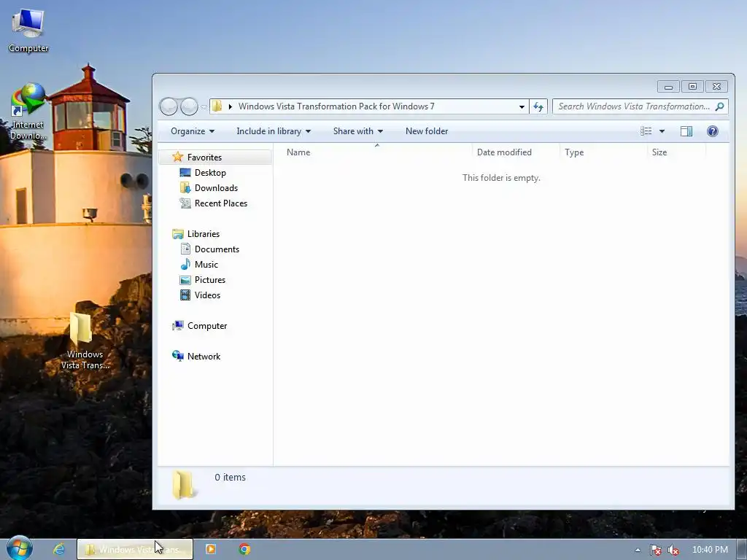Open the Computer desktop icon

coord(28,31)
